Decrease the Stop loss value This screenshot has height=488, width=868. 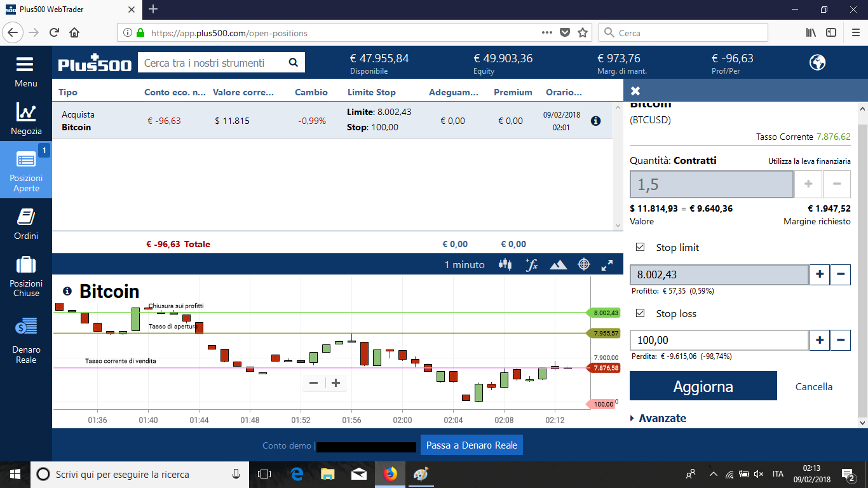tap(840, 340)
